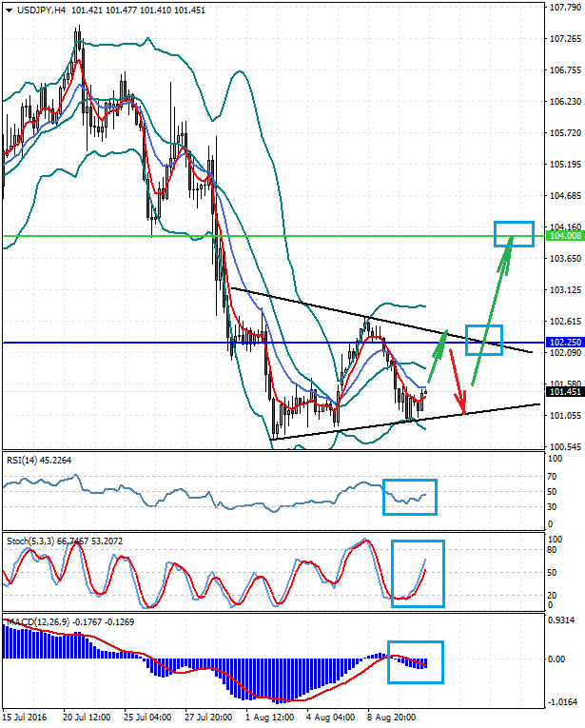Select the blue rectangle at the 102.250 level

(x=483, y=341)
